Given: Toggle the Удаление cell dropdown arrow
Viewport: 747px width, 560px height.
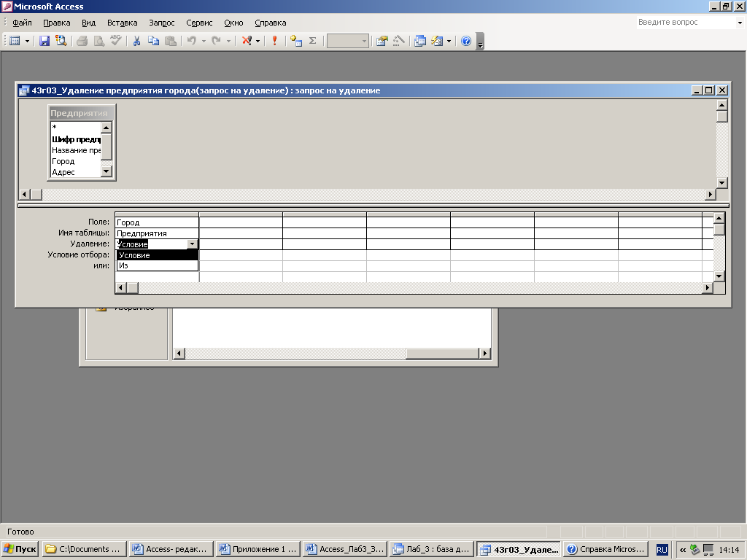Looking at the screenshot, I should [x=192, y=244].
